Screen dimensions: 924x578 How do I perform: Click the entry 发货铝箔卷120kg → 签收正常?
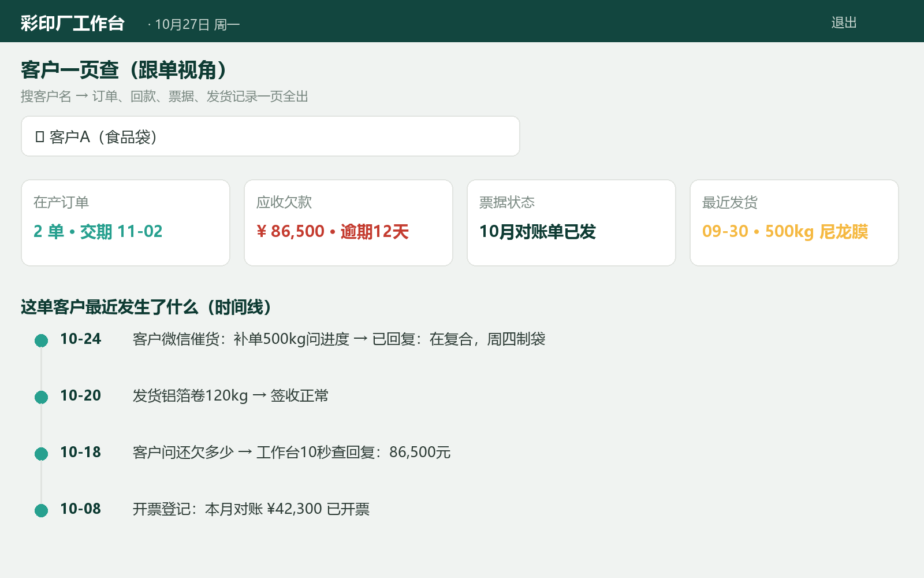click(x=230, y=395)
